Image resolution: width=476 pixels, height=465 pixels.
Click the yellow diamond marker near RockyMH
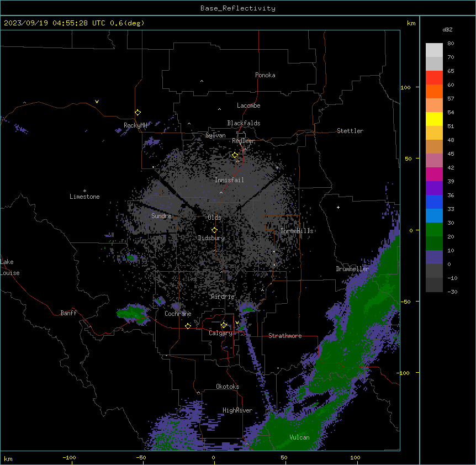coord(137,113)
